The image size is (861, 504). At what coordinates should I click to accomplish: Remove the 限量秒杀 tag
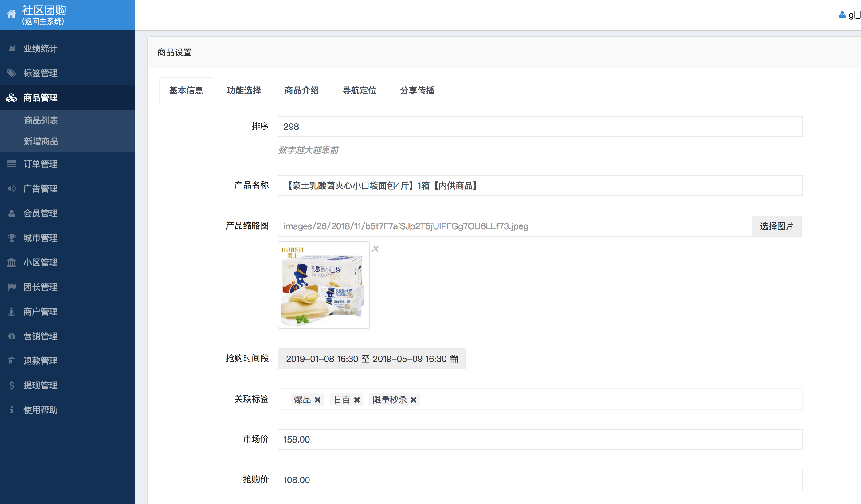[x=413, y=400]
